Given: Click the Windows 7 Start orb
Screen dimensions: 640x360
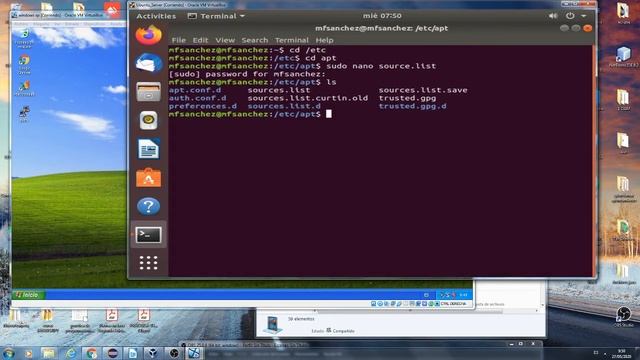Looking at the screenshot, I should [x=9, y=353].
